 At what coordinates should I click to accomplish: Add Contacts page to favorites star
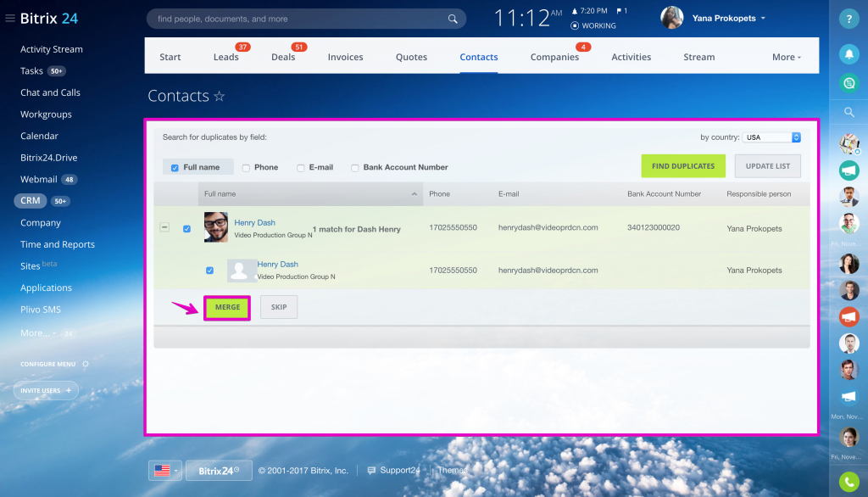pos(220,97)
